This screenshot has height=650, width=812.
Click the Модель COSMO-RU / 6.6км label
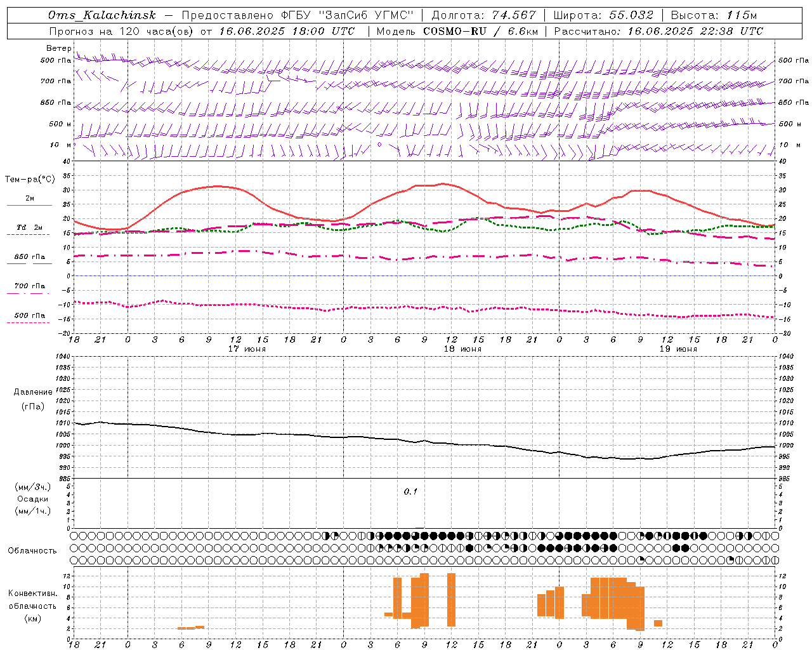[457, 31]
